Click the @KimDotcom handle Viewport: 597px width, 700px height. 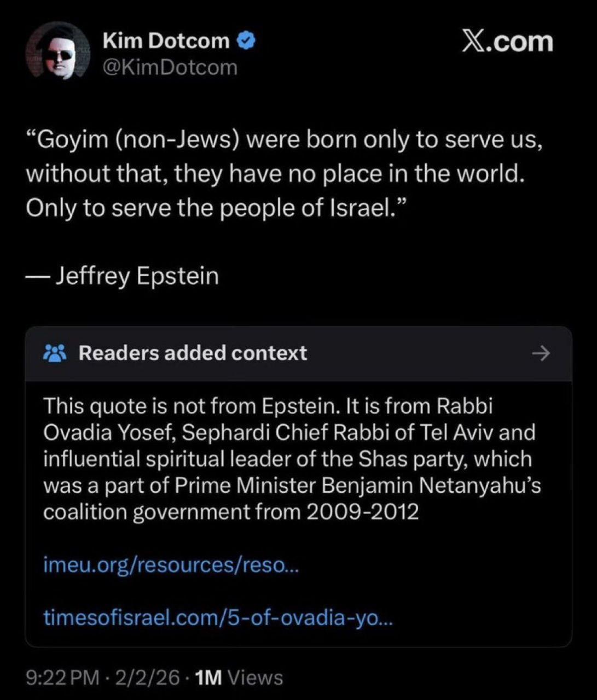(x=170, y=68)
